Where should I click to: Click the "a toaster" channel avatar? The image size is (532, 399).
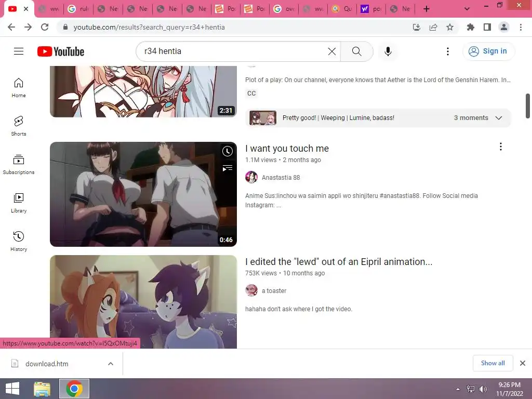click(x=251, y=291)
